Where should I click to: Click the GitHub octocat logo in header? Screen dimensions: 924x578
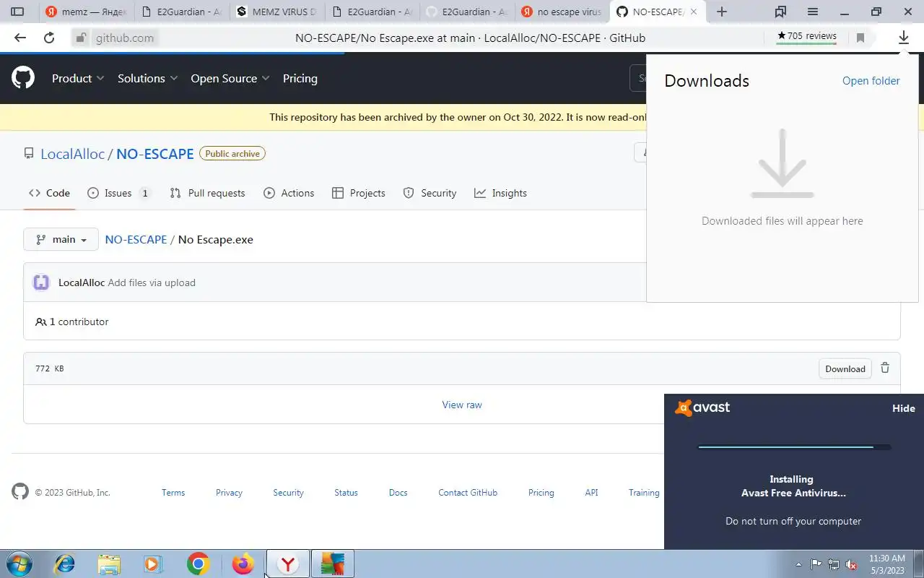coord(23,78)
